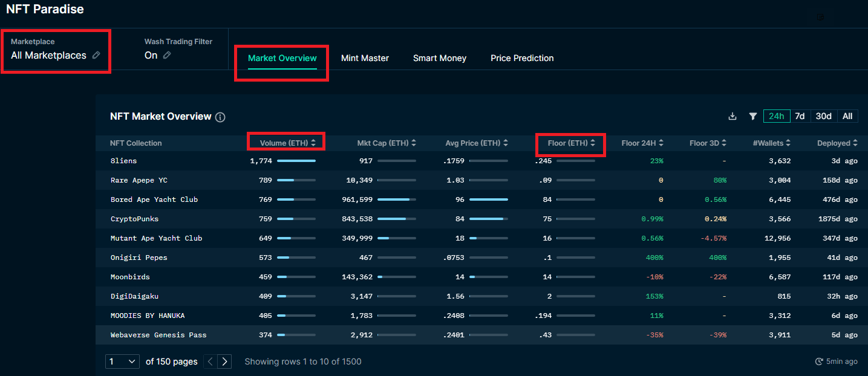Click the info icon beside NFT Market Overview
This screenshot has width=868, height=376.
pos(220,117)
